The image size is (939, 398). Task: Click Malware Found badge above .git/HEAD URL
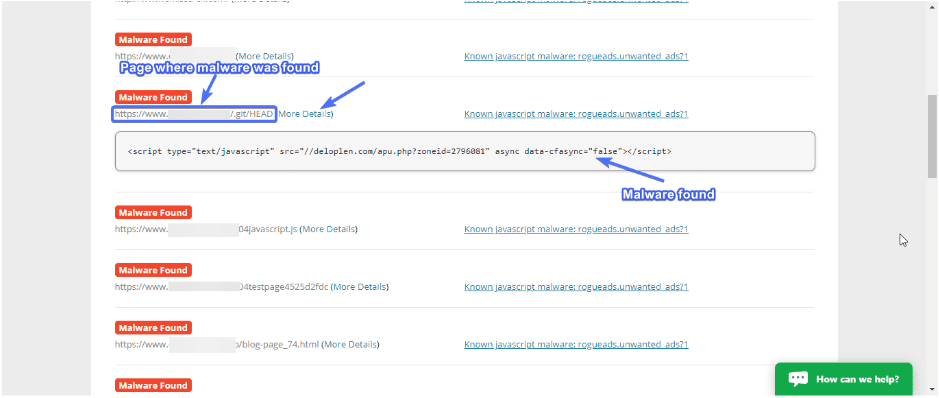(153, 97)
